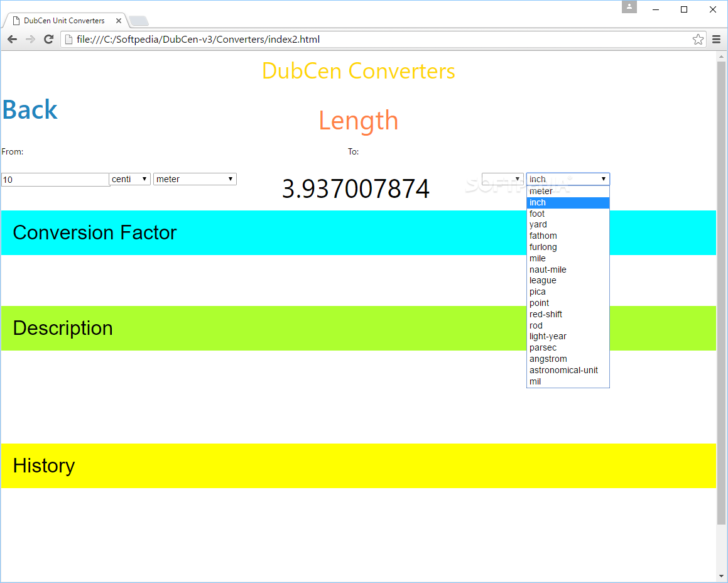Pick league in the unit list
The width and height of the screenshot is (728, 583).
[x=568, y=281]
